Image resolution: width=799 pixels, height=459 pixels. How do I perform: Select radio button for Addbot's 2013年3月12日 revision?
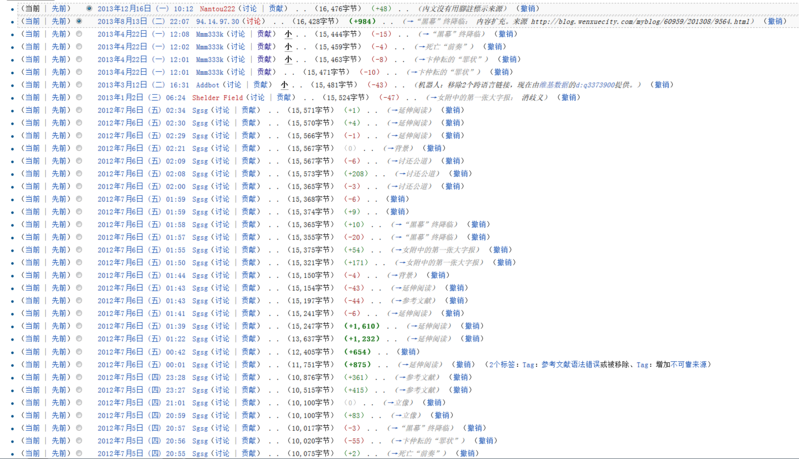pos(80,85)
